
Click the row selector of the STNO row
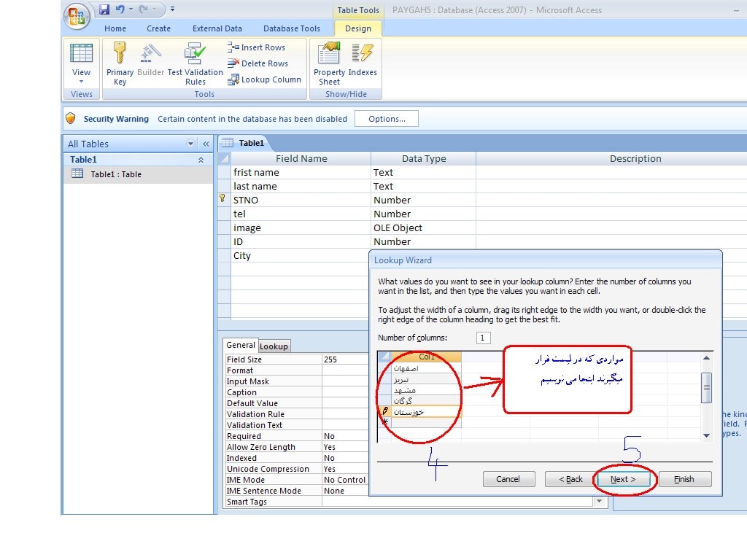tap(224, 200)
